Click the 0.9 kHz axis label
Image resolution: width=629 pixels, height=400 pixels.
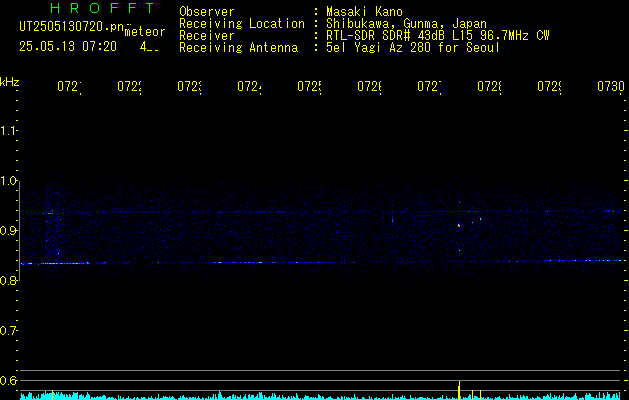click(8, 230)
